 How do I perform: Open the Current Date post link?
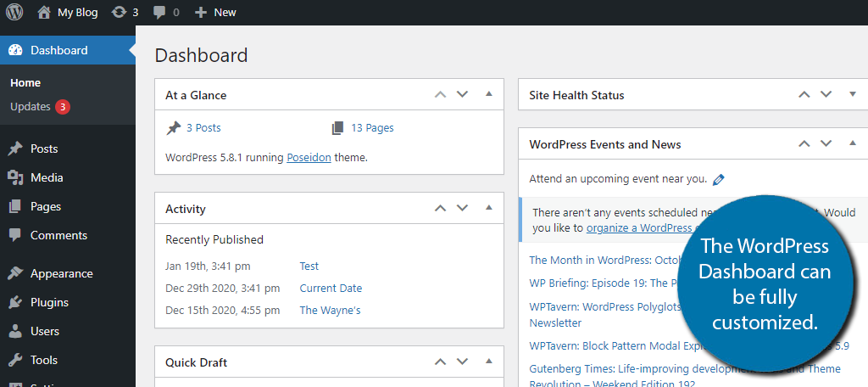point(331,289)
